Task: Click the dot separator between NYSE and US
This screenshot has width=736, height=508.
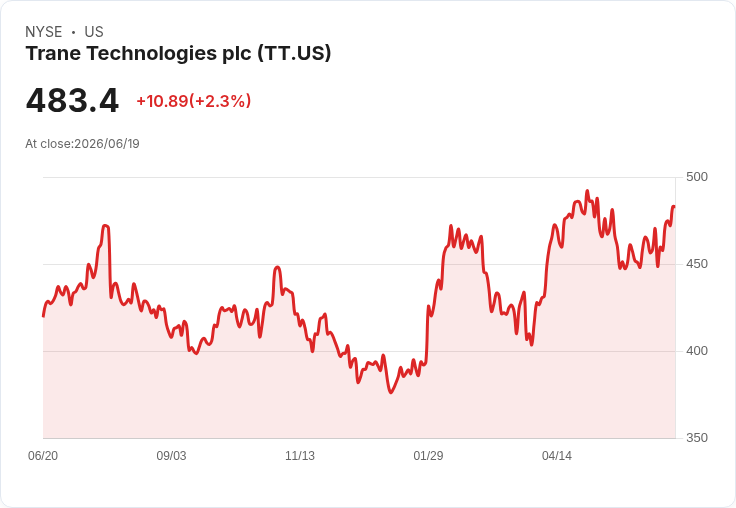Action: [73, 32]
